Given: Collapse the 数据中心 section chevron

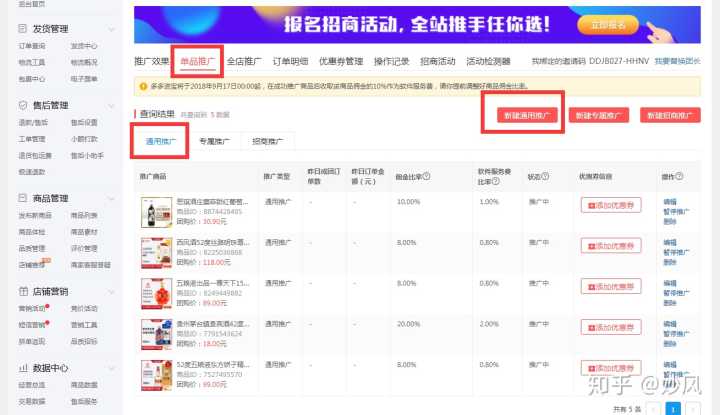Looking at the screenshot, I should point(112,368).
